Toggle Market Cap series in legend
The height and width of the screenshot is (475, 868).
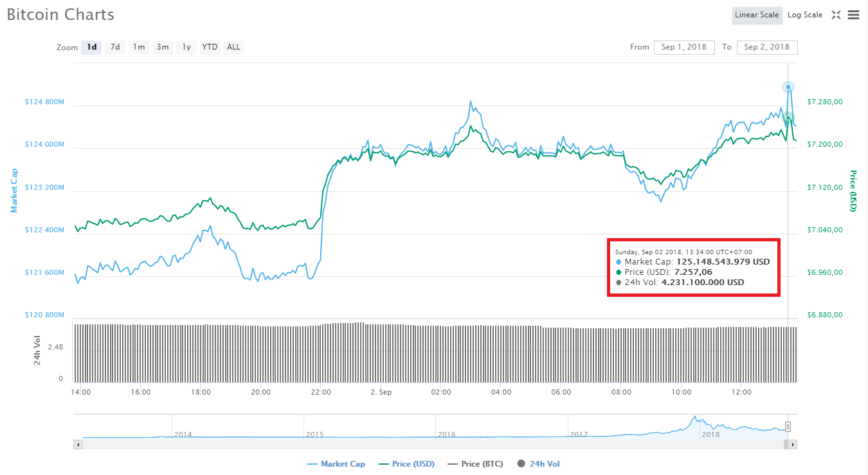pyautogui.click(x=336, y=464)
